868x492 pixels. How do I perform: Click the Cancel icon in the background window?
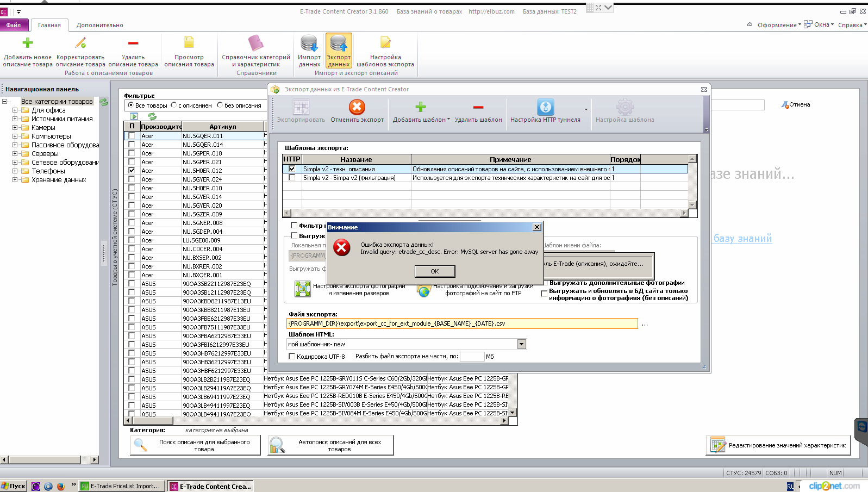(785, 104)
